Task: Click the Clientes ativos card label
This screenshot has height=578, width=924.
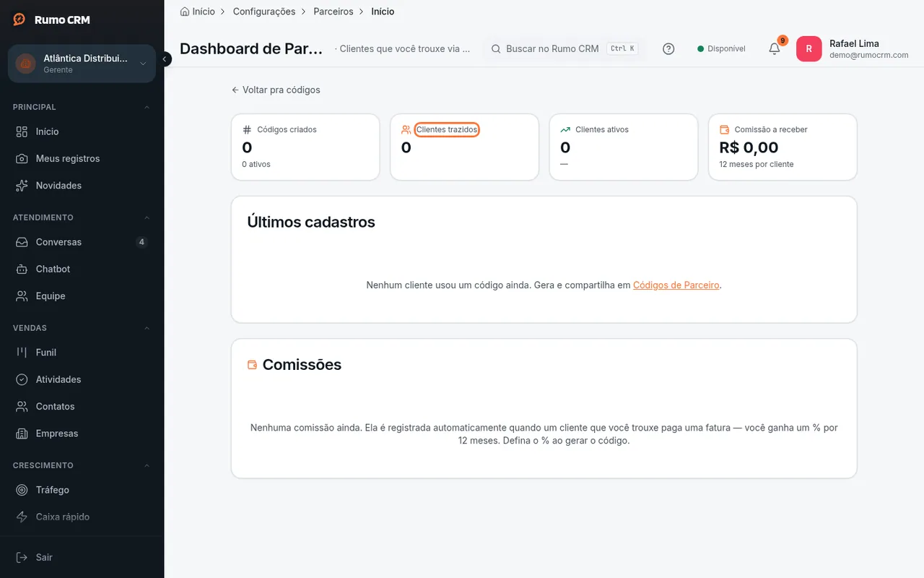Action: 602,129
